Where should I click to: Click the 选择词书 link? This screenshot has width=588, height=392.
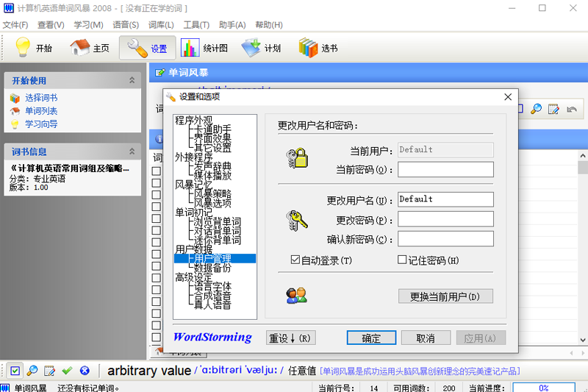[x=41, y=98]
